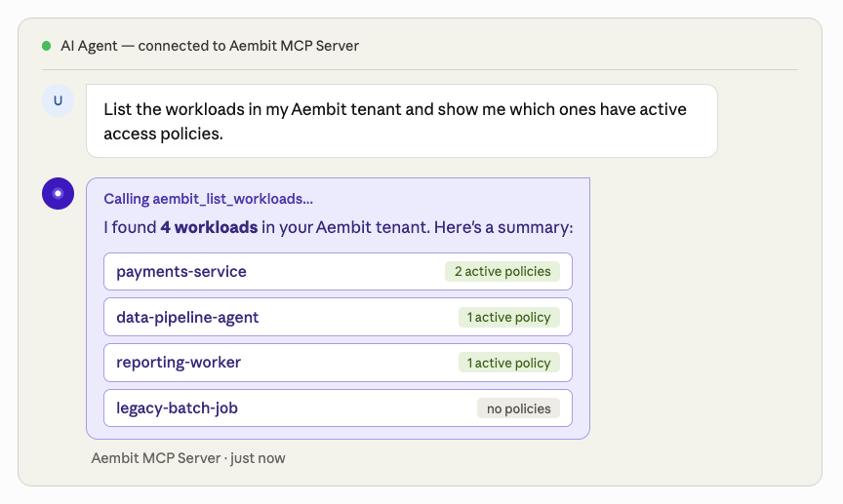Click the green connection status dot

click(46, 46)
